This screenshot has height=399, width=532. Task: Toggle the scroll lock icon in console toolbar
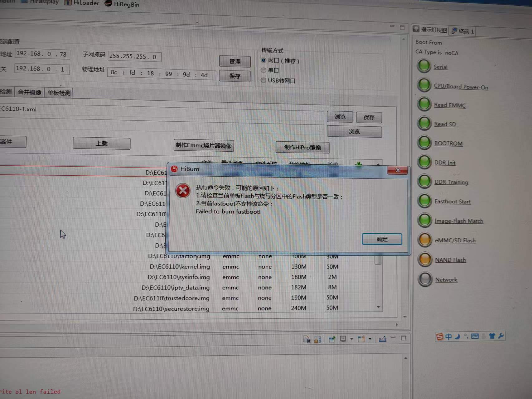(x=318, y=339)
